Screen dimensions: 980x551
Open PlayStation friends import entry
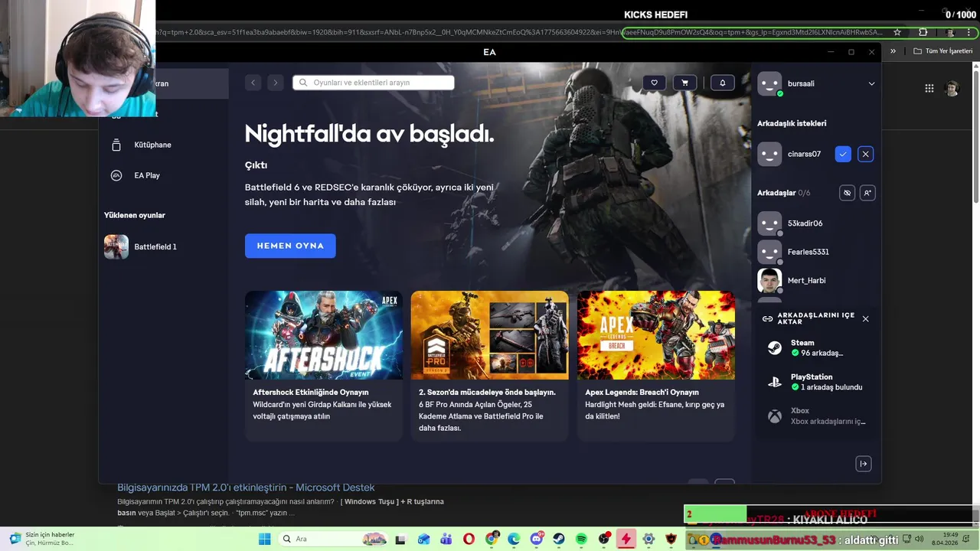pos(815,382)
